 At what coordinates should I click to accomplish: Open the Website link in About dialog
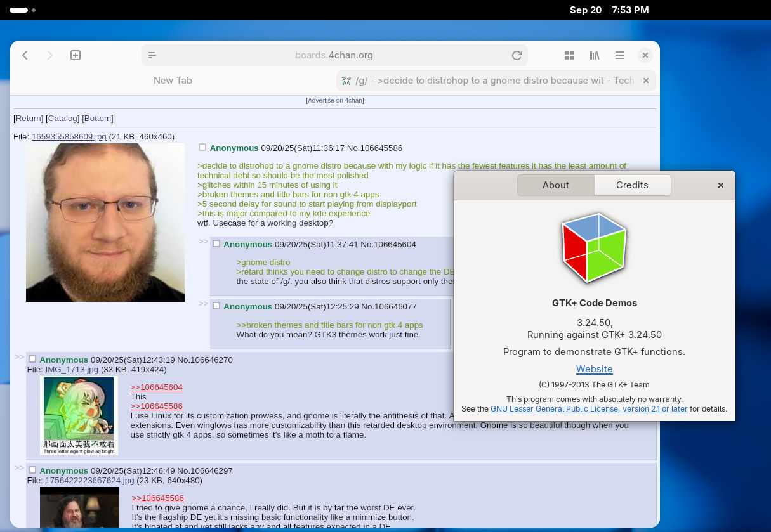595,369
